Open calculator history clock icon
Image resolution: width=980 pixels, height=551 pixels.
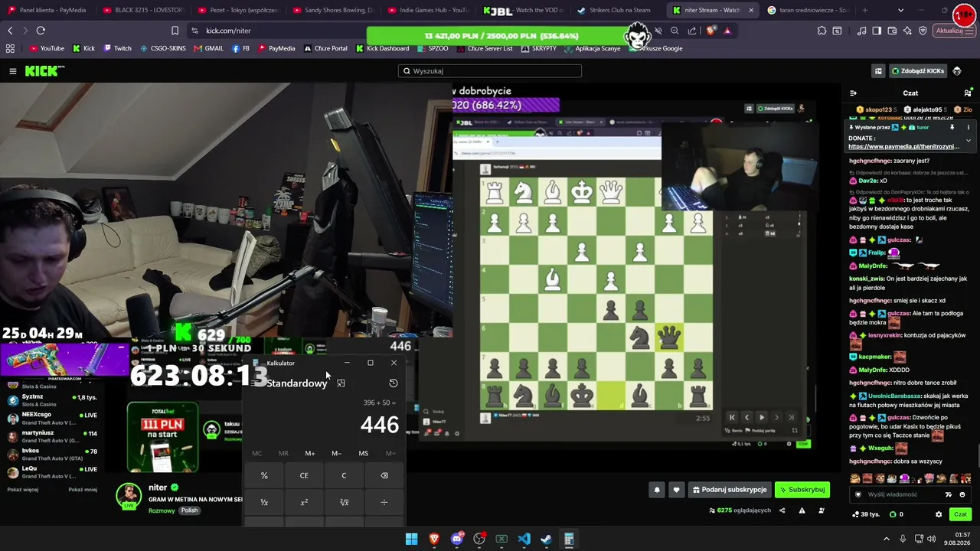point(394,383)
